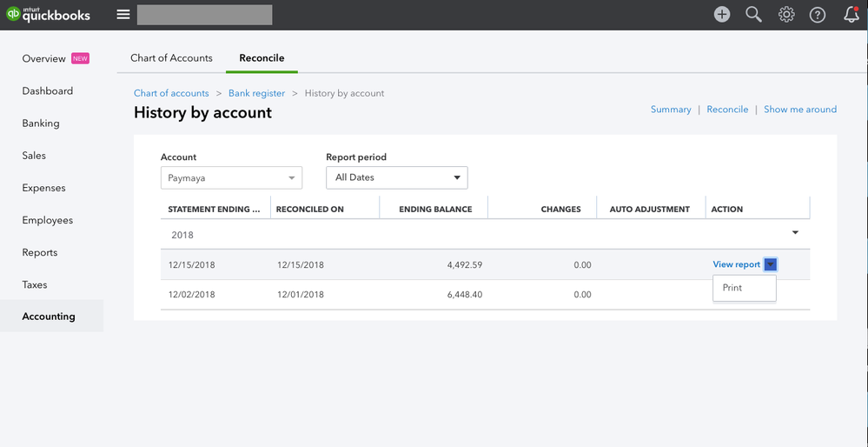The height and width of the screenshot is (447, 868).
Task: Sort by Ending Balance column header
Action: click(435, 210)
